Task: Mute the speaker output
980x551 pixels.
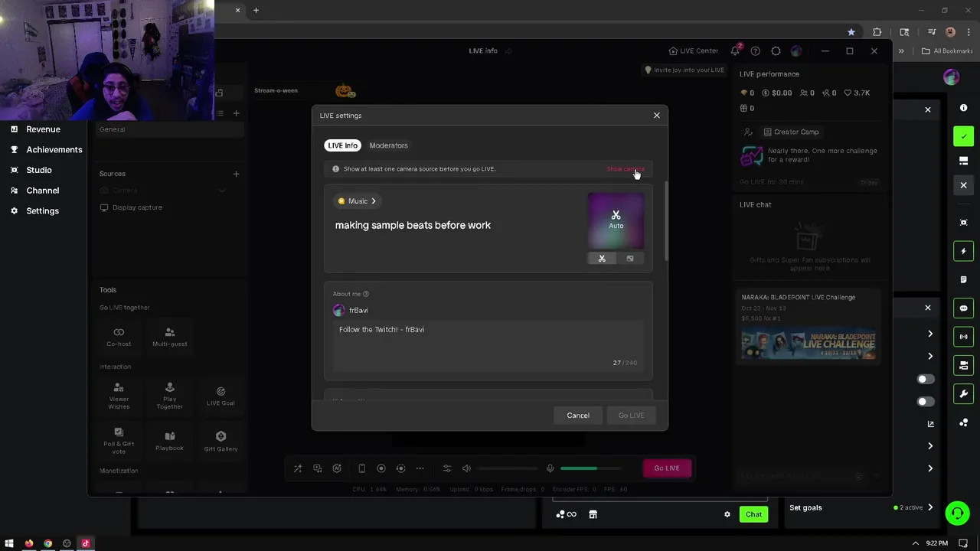Action: pyautogui.click(x=467, y=468)
